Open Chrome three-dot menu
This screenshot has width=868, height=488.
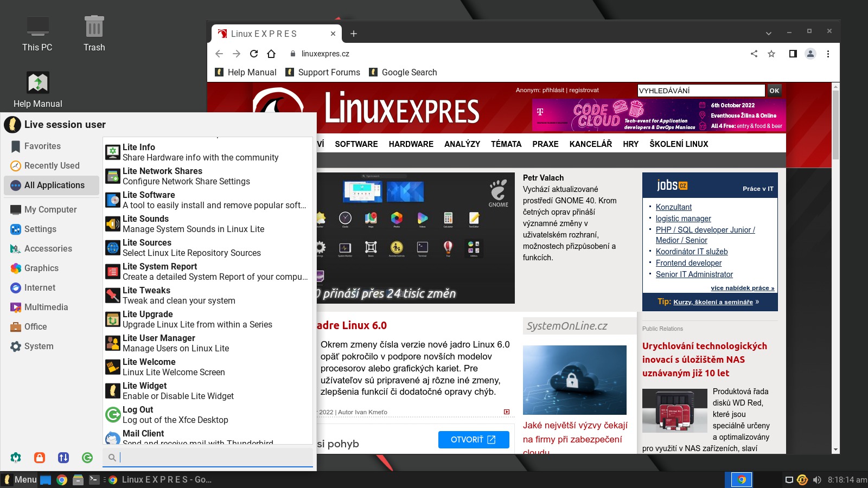tap(828, 54)
